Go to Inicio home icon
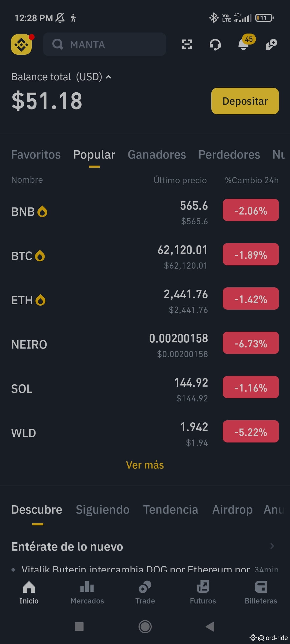290x644 pixels. (29, 587)
